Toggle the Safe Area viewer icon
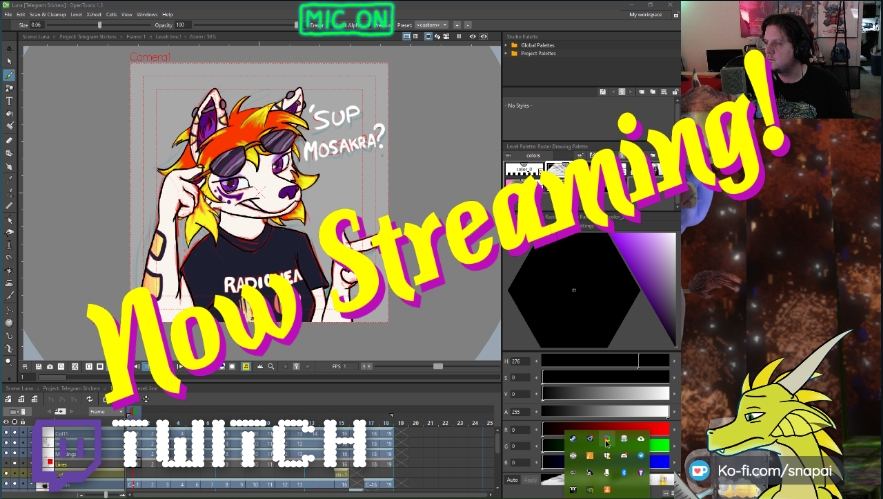Image resolution: width=883 pixels, height=499 pixels. click(x=406, y=36)
